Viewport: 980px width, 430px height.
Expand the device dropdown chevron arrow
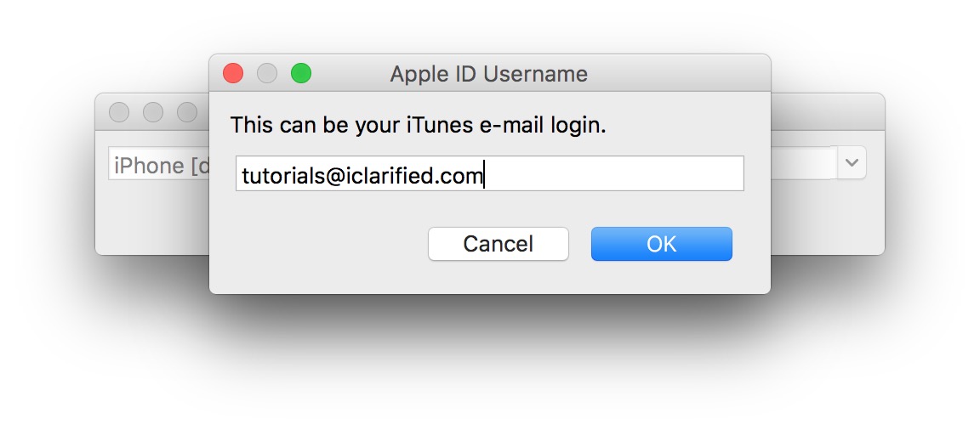click(x=852, y=163)
